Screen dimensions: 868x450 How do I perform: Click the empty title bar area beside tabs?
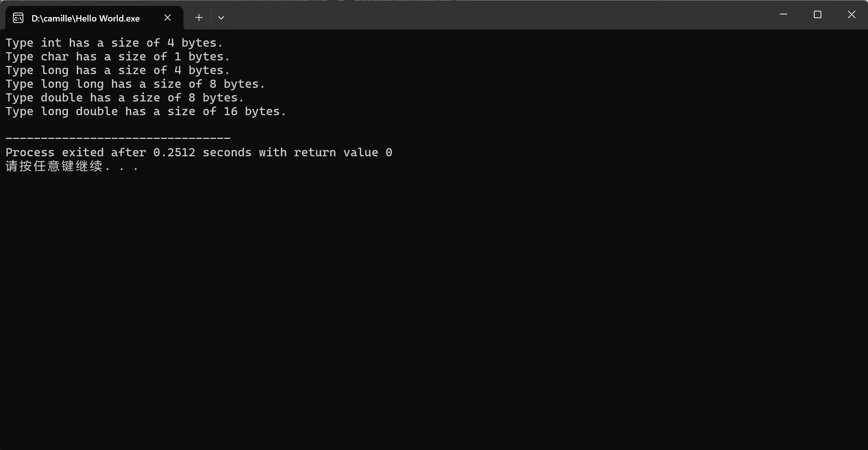pyautogui.click(x=496, y=15)
